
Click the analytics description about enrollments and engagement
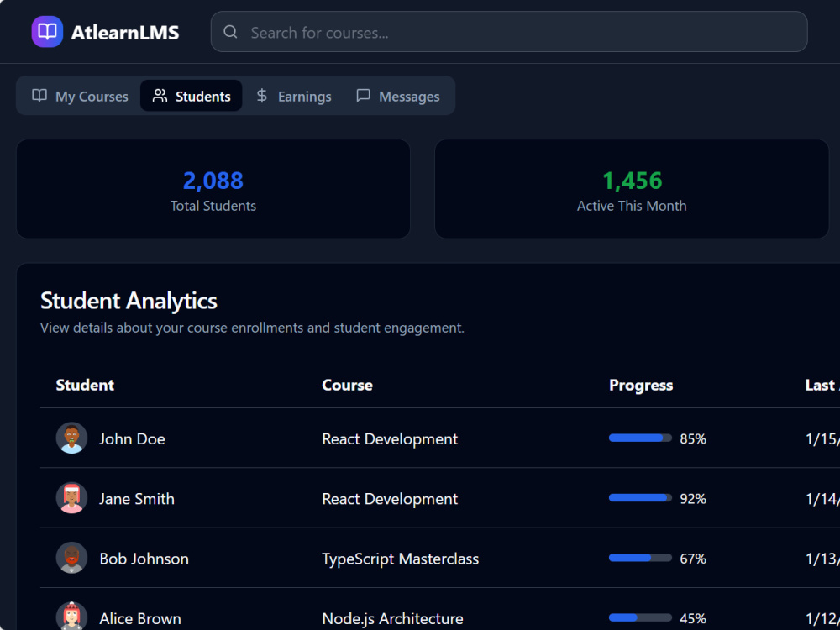[252, 328]
